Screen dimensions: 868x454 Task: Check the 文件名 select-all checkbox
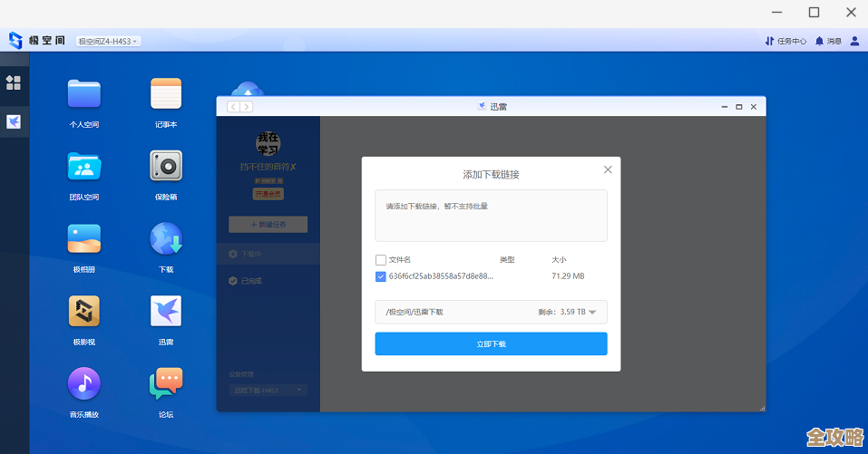coord(381,260)
